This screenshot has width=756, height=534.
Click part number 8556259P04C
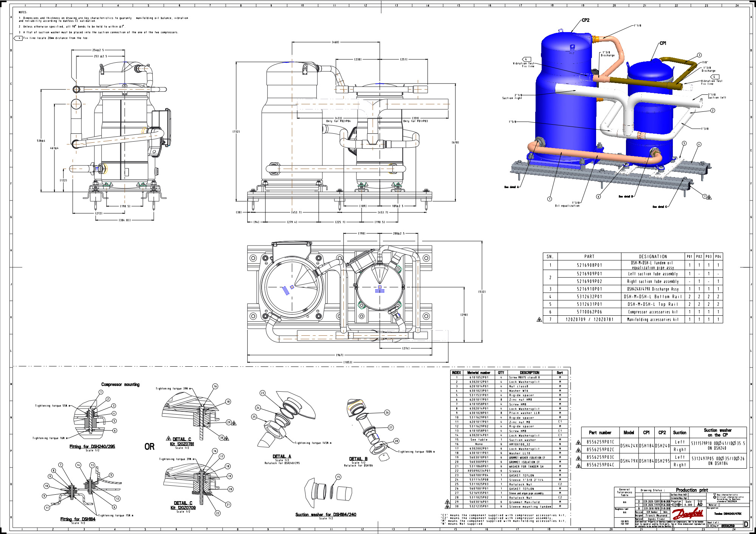coord(600,465)
